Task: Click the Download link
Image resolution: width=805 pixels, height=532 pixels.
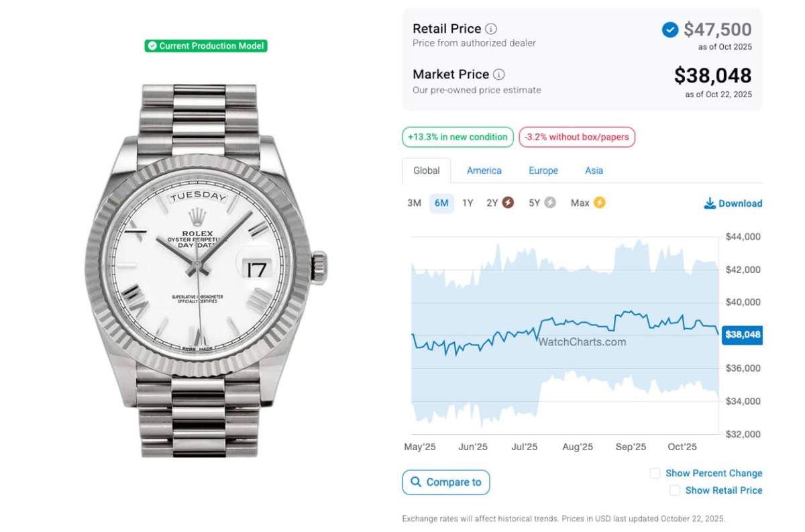Action: point(740,203)
